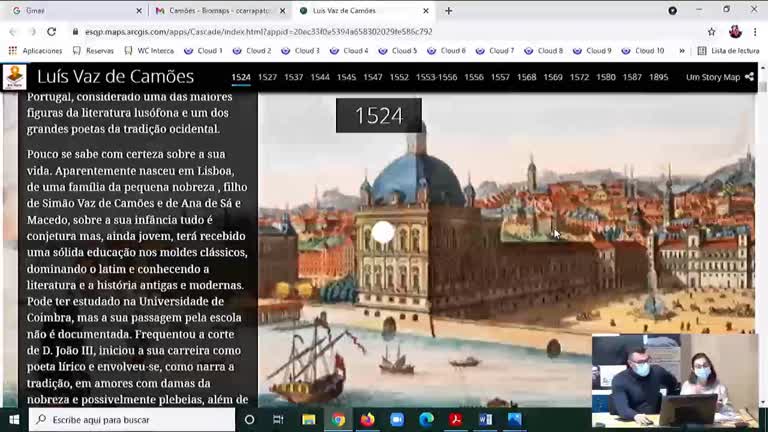Open the Cloud 9 bookmark
Viewport: 768px width, 432px height.
click(x=592, y=50)
